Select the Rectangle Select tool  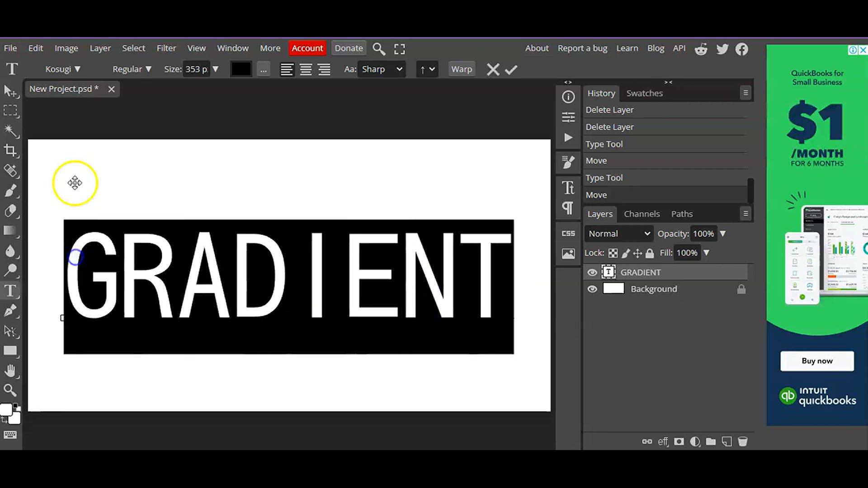[10, 111]
